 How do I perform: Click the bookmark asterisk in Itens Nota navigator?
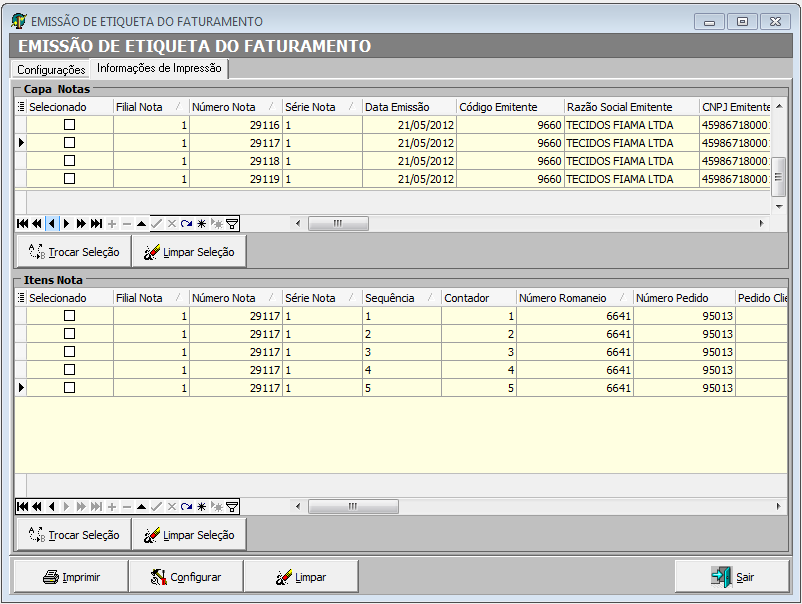click(x=201, y=507)
